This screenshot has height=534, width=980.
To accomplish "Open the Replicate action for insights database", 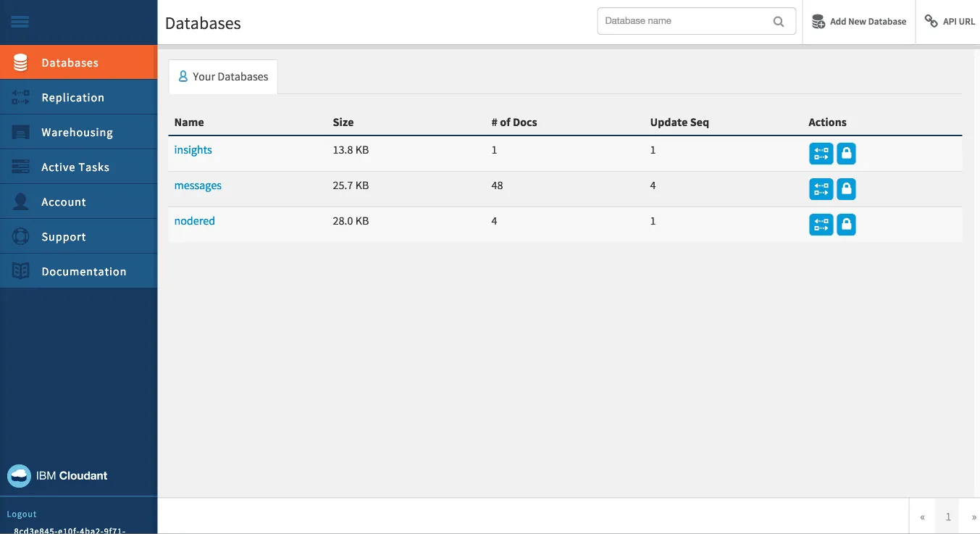I will 821,153.
